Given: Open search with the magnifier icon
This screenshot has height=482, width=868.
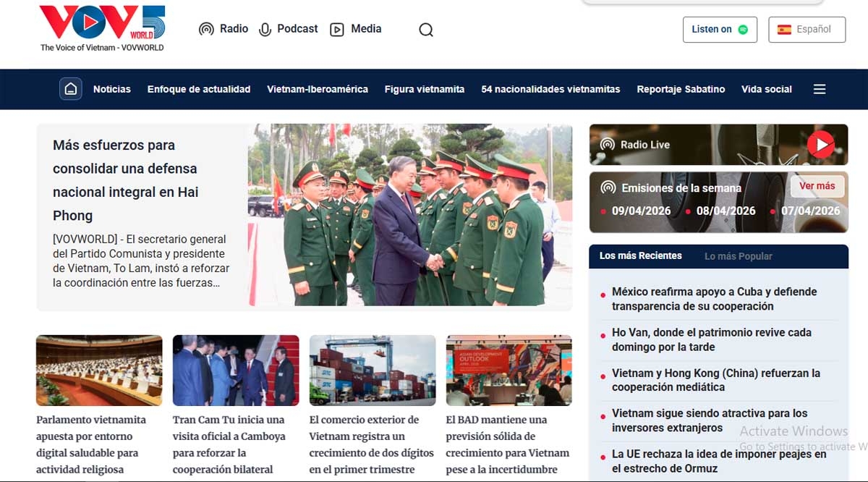Looking at the screenshot, I should tap(425, 30).
